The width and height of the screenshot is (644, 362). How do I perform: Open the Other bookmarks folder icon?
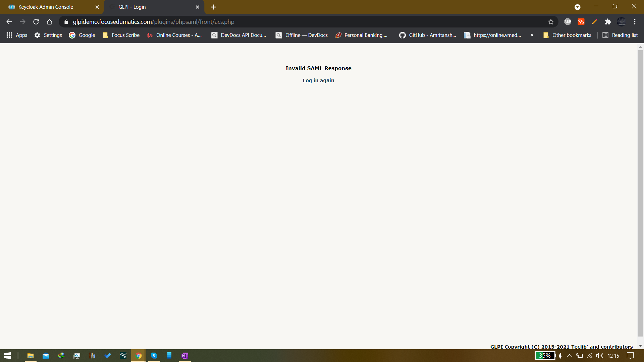(546, 35)
